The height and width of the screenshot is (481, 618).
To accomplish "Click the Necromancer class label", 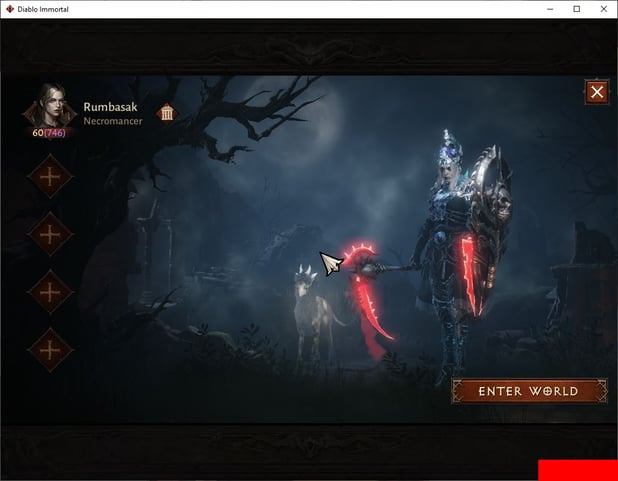I will pyautogui.click(x=112, y=121).
